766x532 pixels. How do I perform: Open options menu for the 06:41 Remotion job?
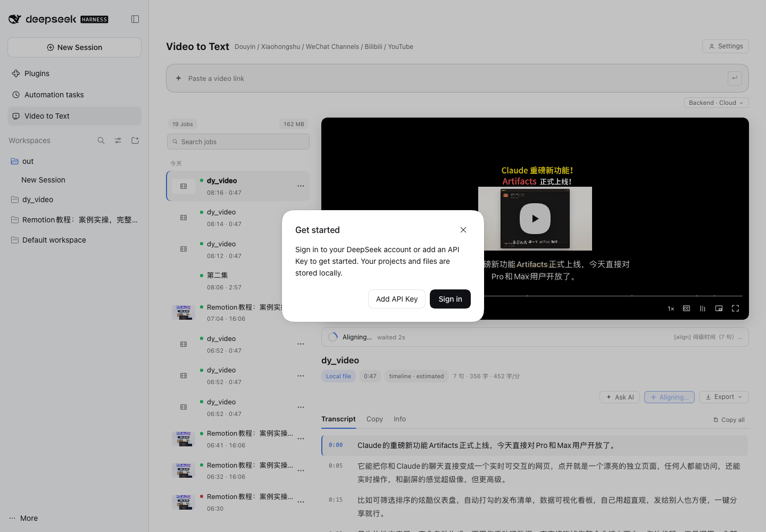pos(301,439)
